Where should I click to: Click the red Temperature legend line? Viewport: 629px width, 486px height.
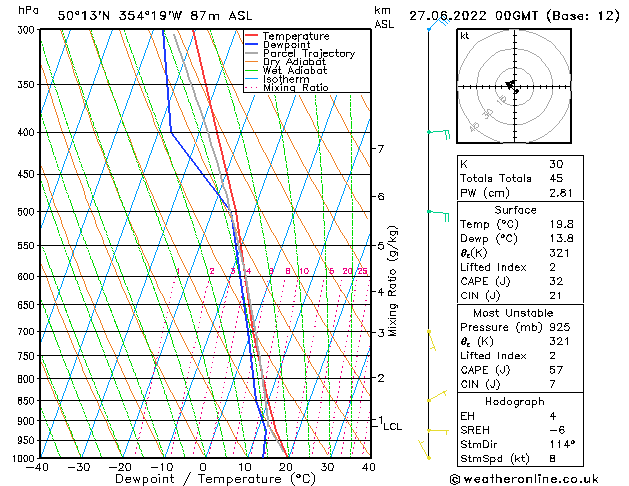click(253, 36)
